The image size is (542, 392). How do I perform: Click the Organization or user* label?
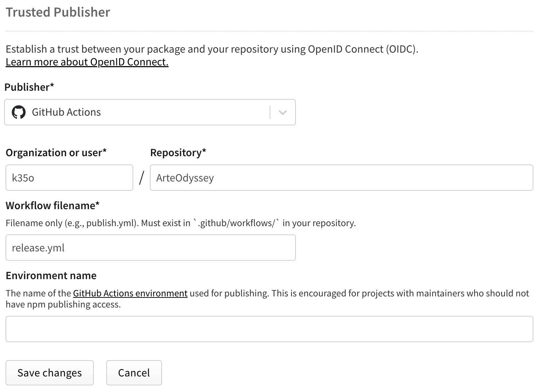pyautogui.click(x=56, y=152)
